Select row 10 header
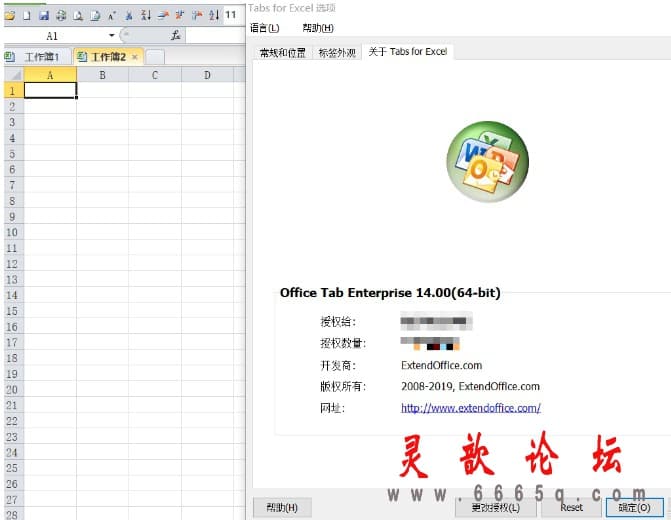 point(12,232)
